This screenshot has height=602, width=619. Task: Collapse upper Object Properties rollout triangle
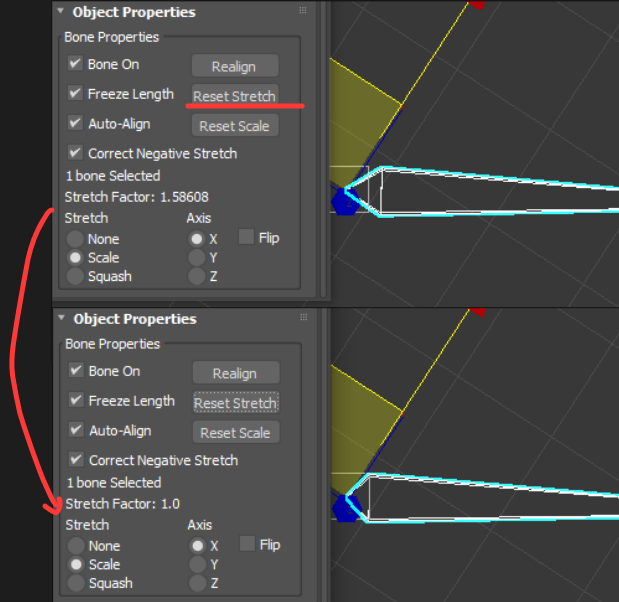60,11
